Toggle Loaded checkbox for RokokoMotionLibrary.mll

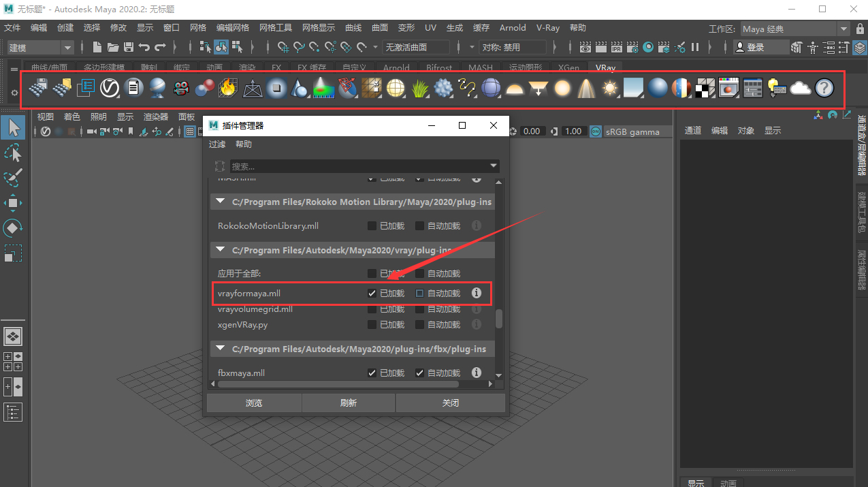coord(372,225)
